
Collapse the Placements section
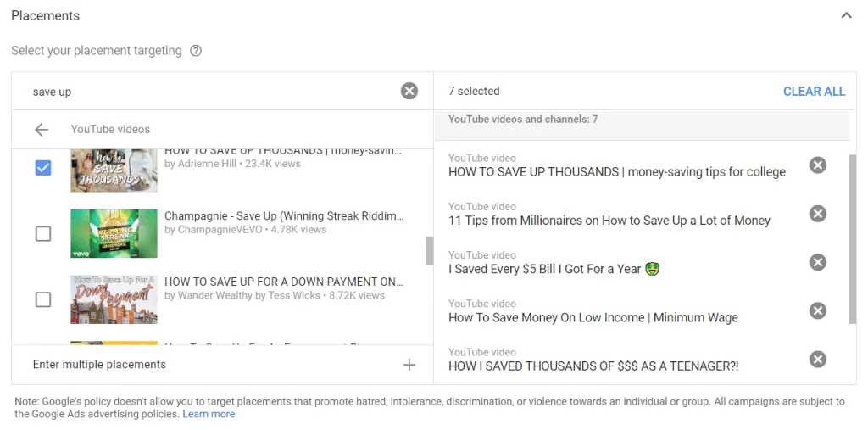(847, 16)
